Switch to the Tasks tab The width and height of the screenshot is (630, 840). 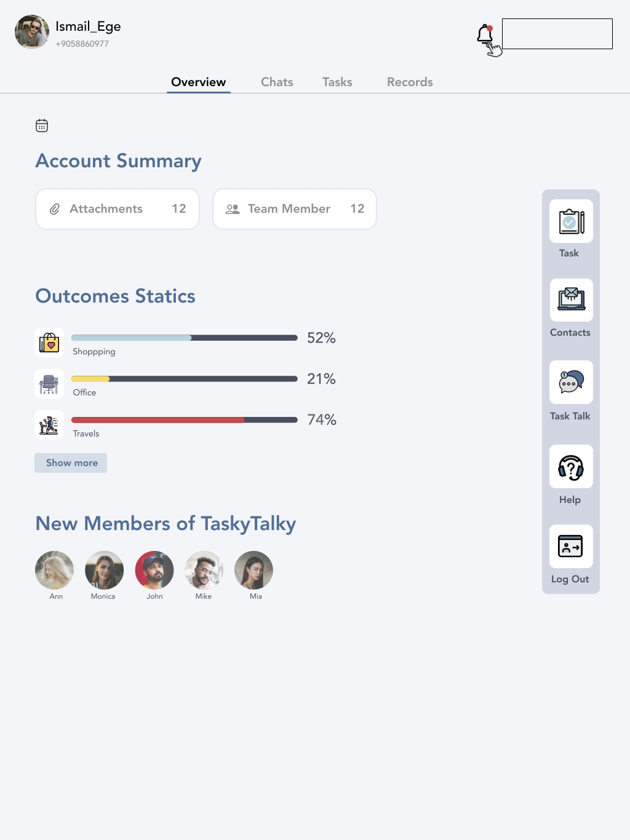point(337,82)
